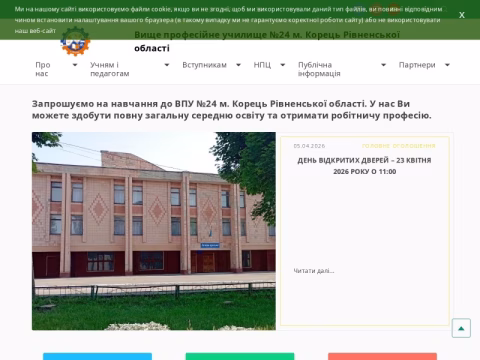Open the 'Про нас' menu
This screenshot has width=480, height=360.
coord(43,69)
